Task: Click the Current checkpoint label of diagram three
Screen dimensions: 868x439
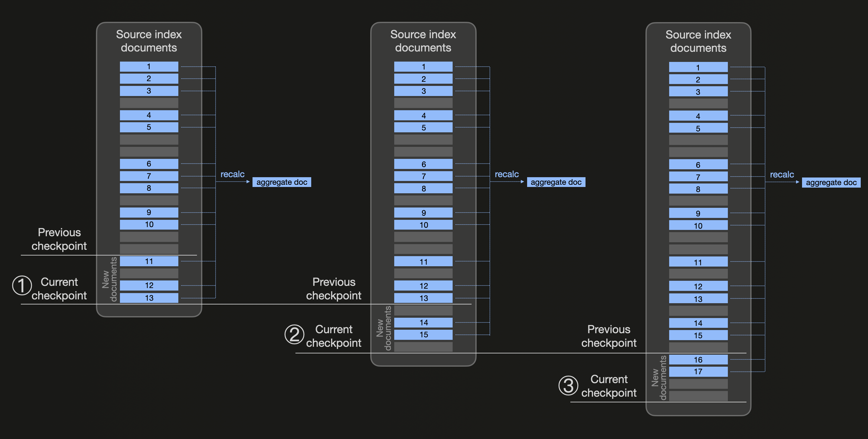Action: coord(609,386)
